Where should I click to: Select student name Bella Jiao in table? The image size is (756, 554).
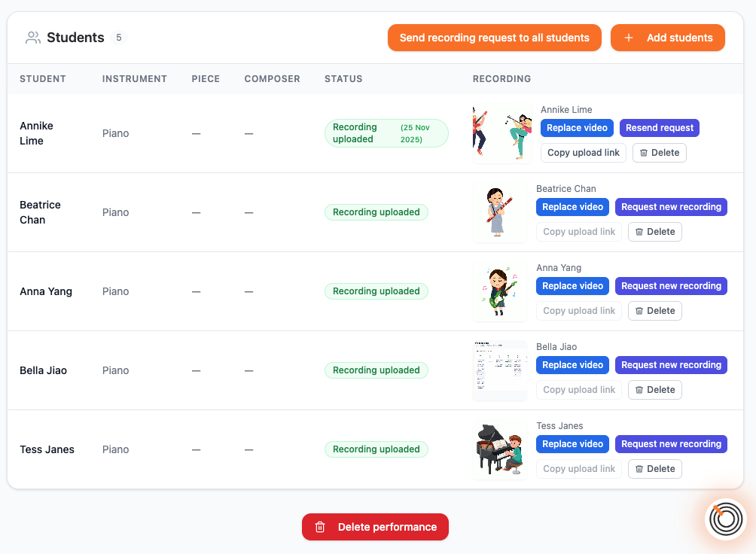pyautogui.click(x=44, y=371)
